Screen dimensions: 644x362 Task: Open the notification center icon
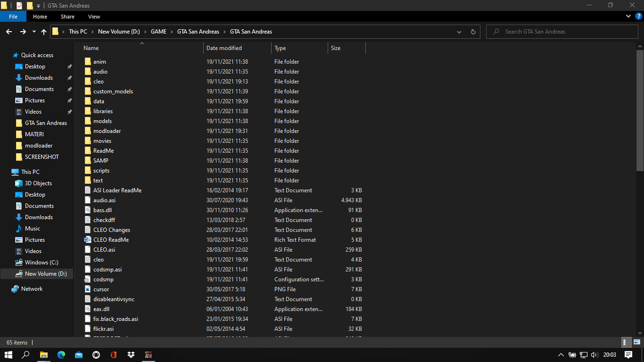click(x=628, y=355)
